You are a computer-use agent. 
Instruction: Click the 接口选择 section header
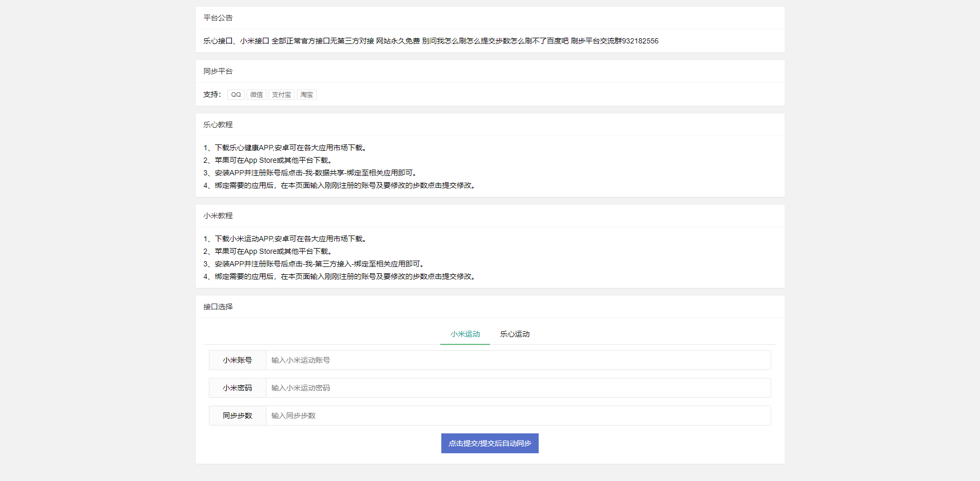[218, 306]
